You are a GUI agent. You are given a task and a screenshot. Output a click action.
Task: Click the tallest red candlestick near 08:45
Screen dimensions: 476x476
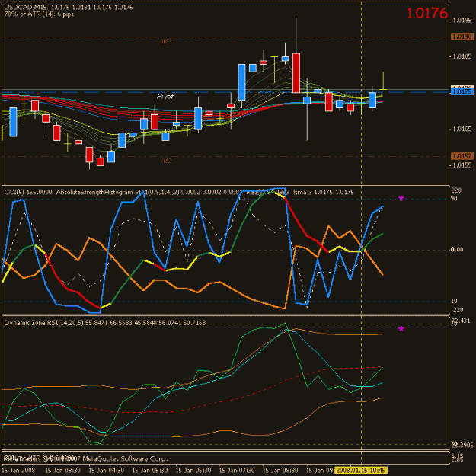(296, 73)
